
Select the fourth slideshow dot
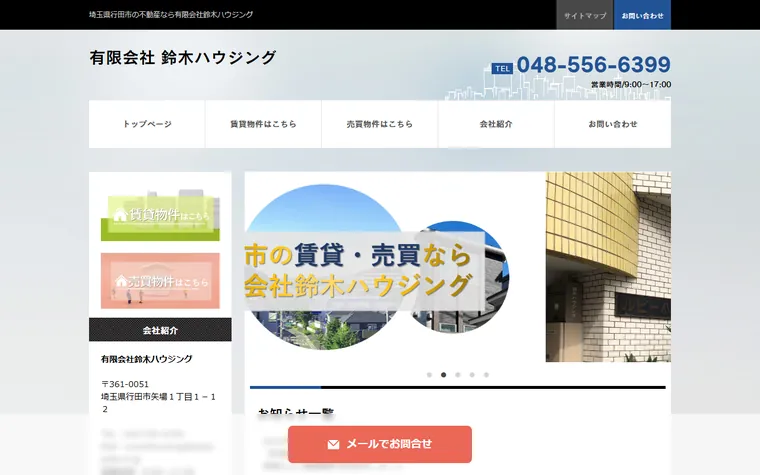(472, 375)
